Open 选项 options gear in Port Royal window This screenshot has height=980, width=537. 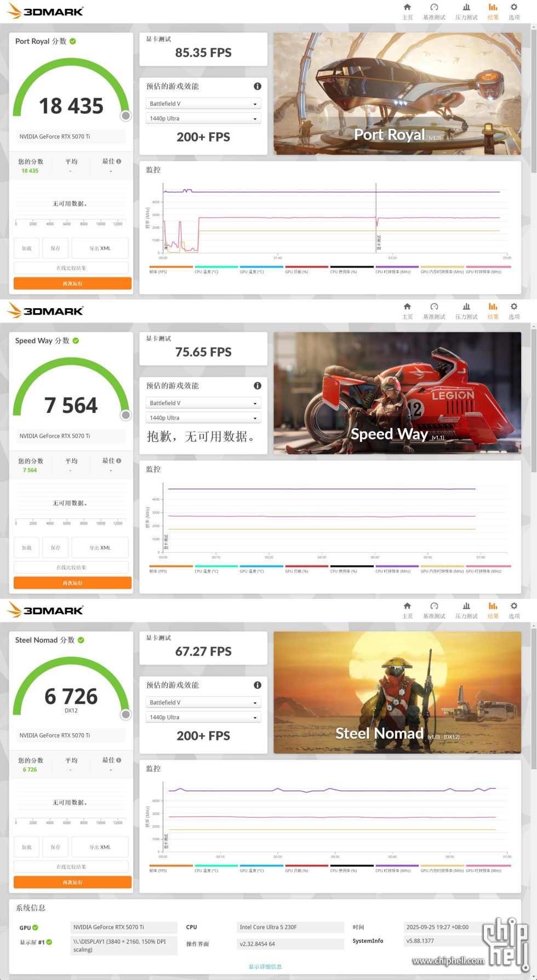(x=514, y=12)
